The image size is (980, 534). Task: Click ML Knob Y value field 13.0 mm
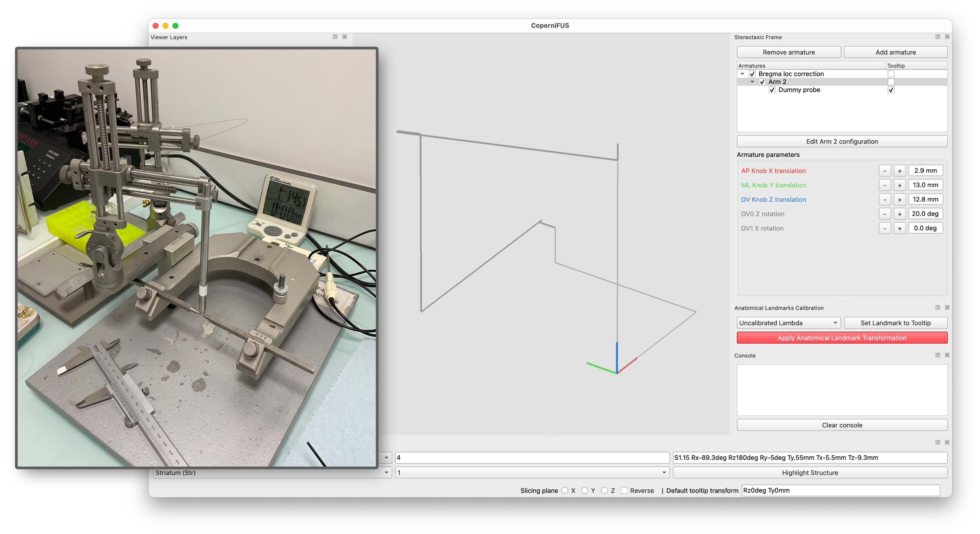[x=926, y=185]
